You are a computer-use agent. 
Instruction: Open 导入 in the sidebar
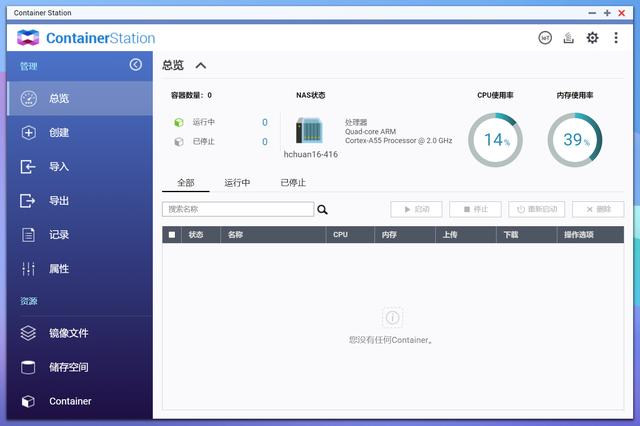80,166
